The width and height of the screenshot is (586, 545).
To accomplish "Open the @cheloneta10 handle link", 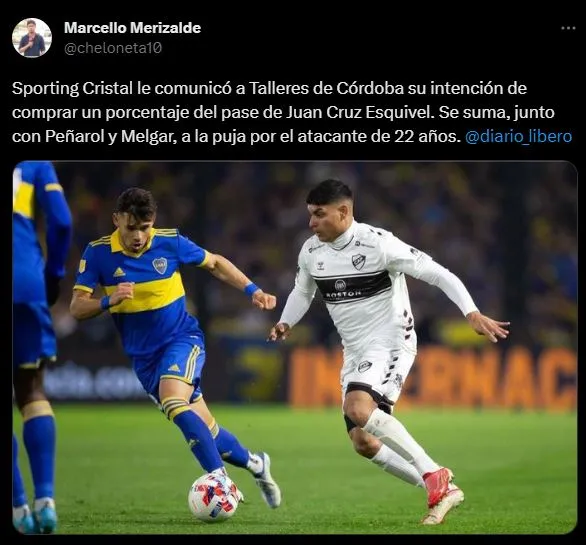I will point(113,48).
